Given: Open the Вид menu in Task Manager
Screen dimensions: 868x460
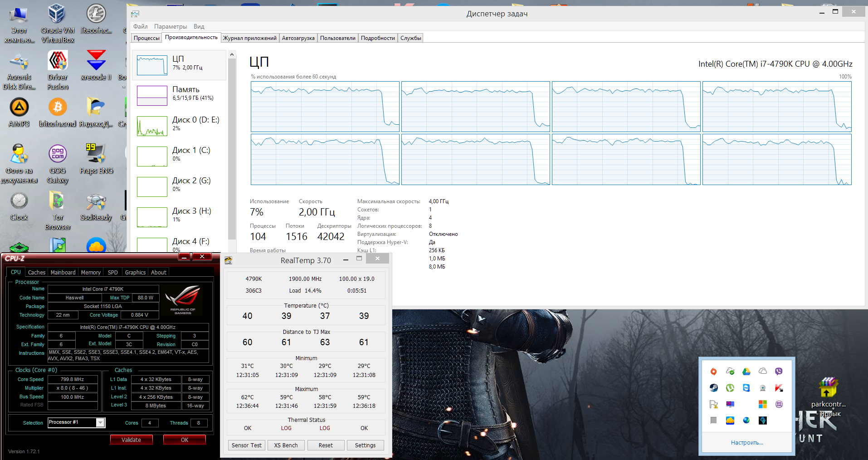Looking at the screenshot, I should tap(199, 26).
